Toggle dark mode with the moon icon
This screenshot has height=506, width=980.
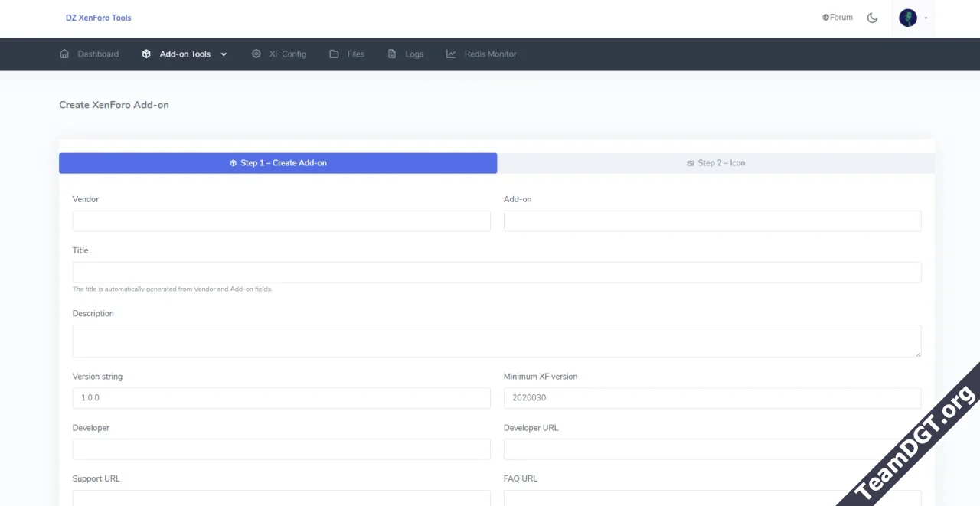pyautogui.click(x=872, y=18)
